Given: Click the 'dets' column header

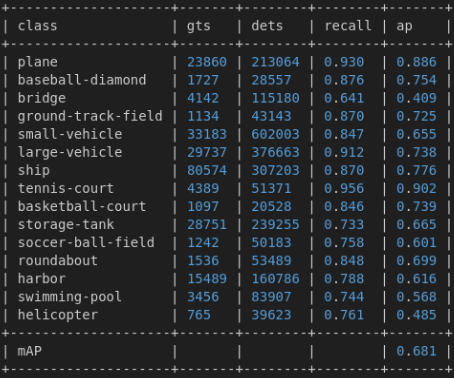Looking at the screenshot, I should pyautogui.click(x=267, y=26).
